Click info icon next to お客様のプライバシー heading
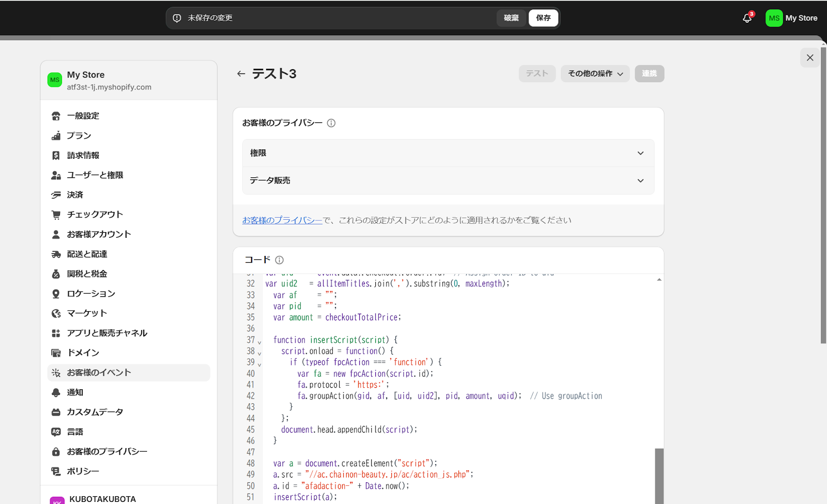The height and width of the screenshot is (504, 827). 331,123
